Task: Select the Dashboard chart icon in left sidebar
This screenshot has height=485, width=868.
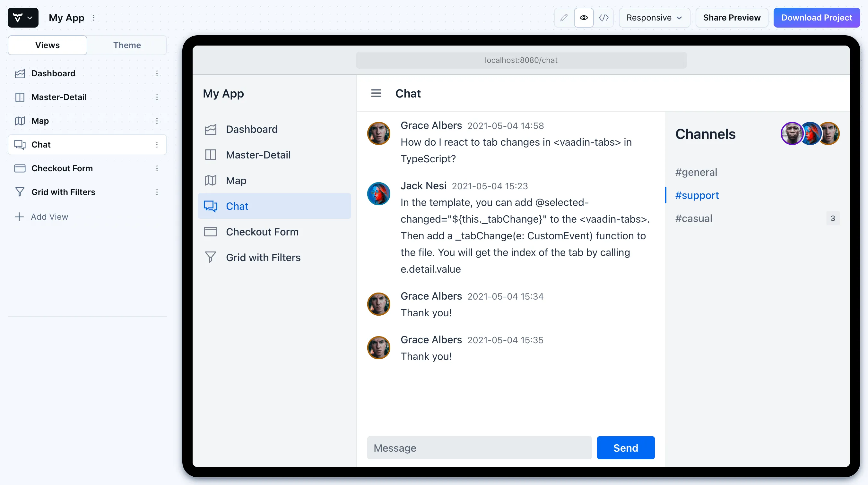Action: [x=20, y=73]
